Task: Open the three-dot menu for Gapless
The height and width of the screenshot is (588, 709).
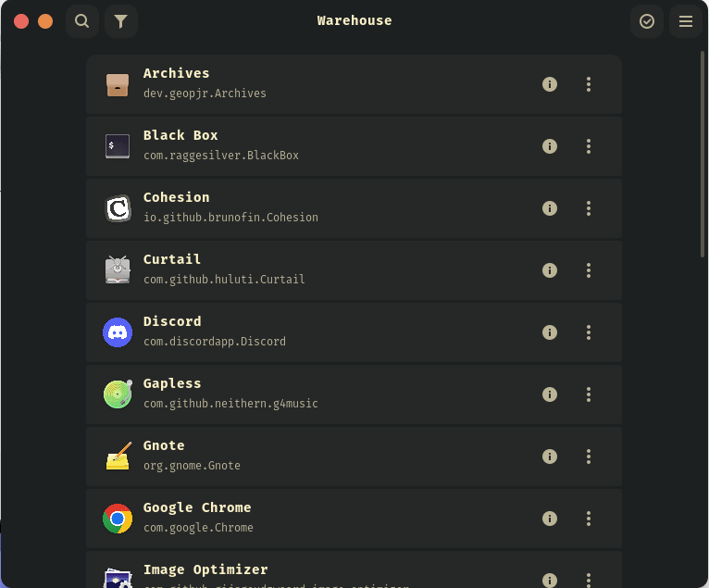Action: 589,394
